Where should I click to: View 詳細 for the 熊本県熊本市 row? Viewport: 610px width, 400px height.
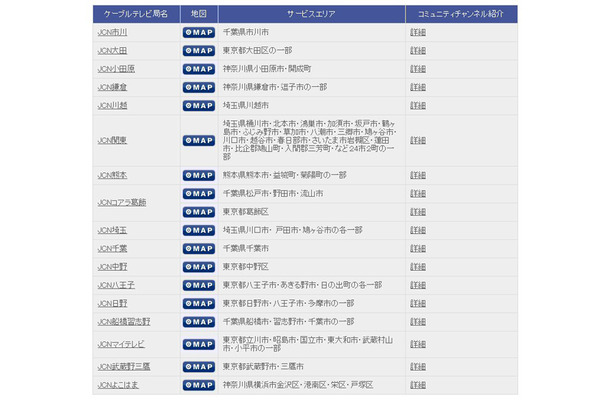418,175
